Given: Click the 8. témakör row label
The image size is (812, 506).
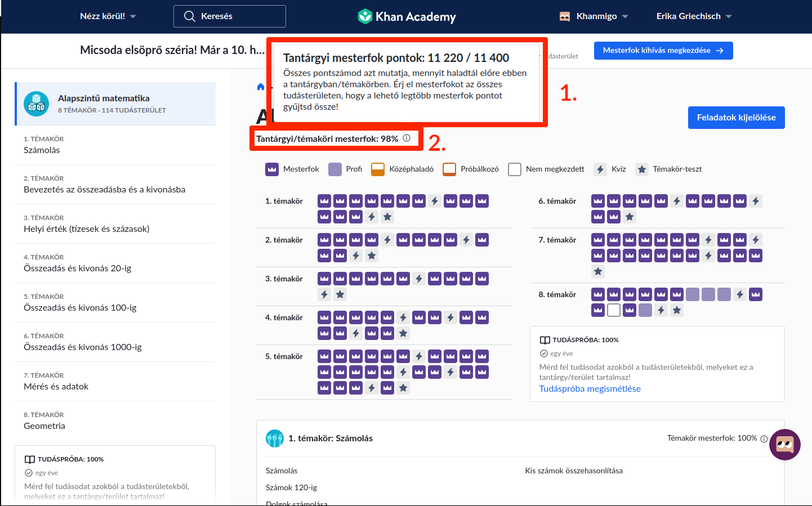Looking at the screenshot, I should [x=557, y=294].
